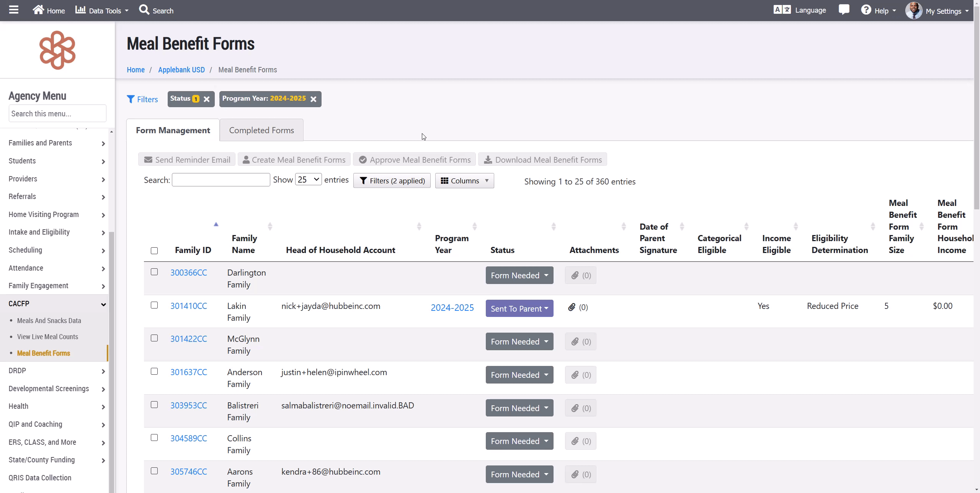This screenshot has height=493, width=980.
Task: Select the Anderson Family row checkbox
Action: click(154, 371)
